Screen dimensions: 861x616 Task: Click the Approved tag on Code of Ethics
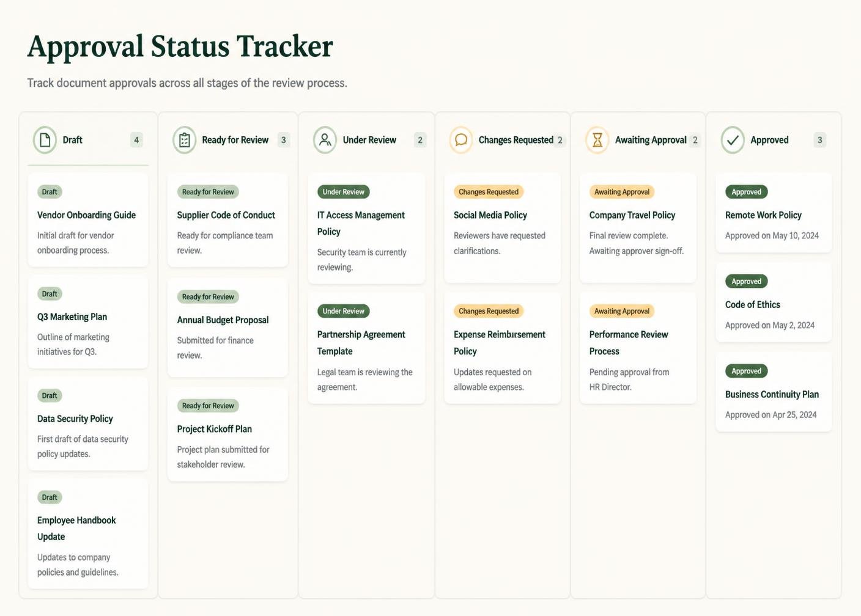[x=747, y=282]
